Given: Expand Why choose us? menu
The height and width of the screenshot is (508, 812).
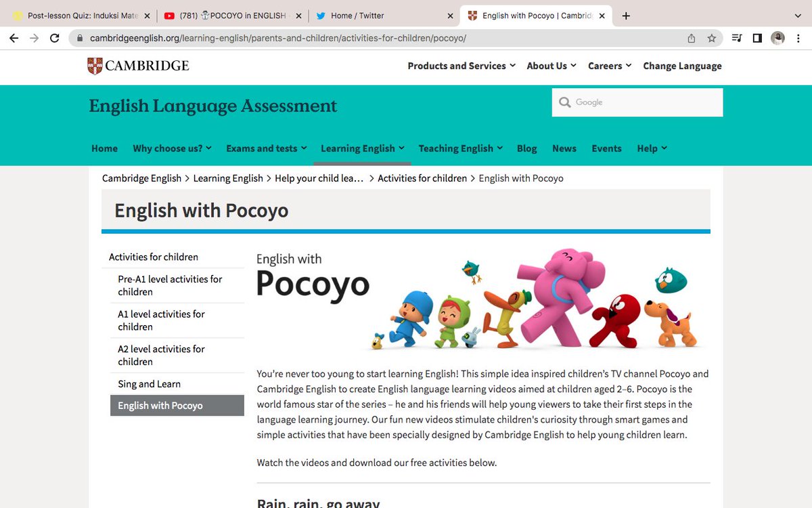Looking at the screenshot, I should pos(173,148).
